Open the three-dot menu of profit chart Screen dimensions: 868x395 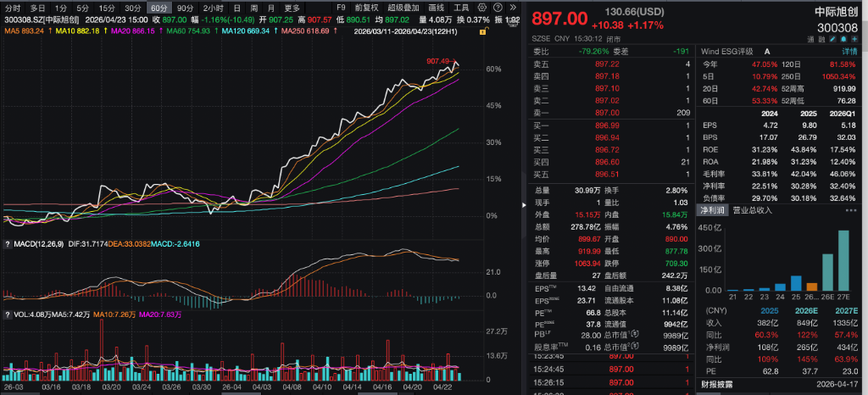tap(850, 210)
